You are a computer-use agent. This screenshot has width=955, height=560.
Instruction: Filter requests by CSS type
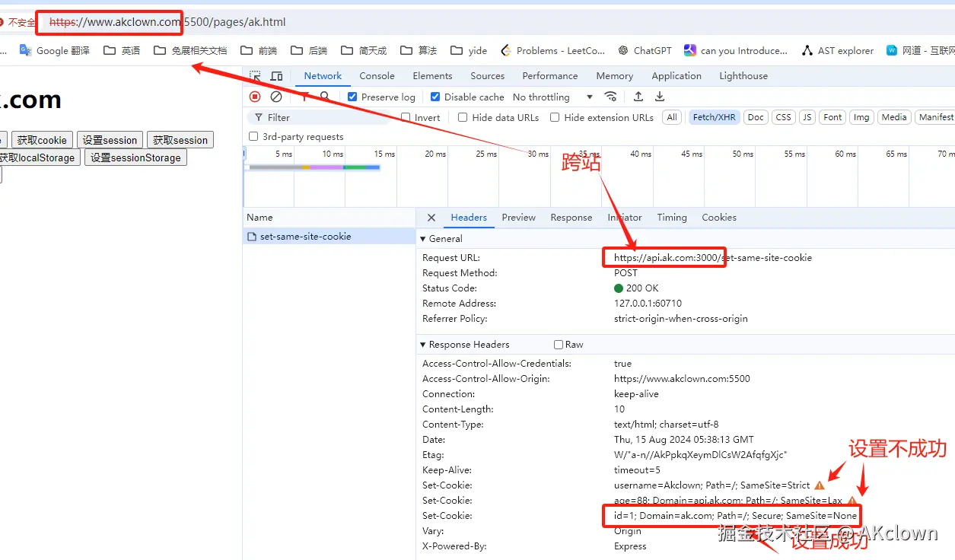pyautogui.click(x=783, y=117)
